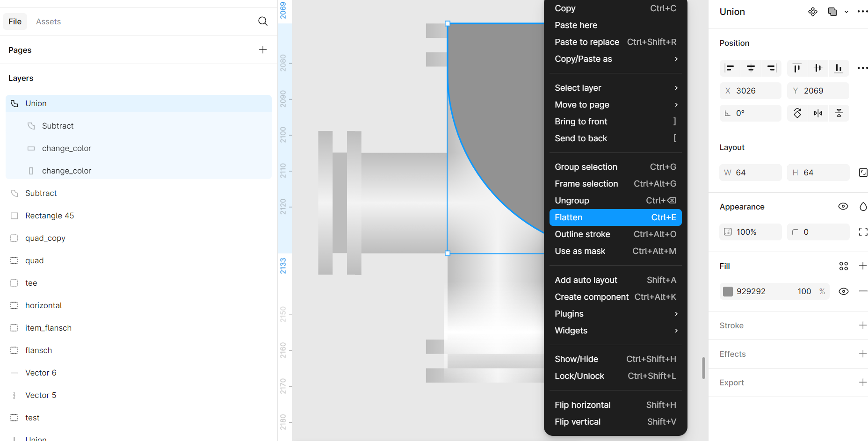Screen dimensions: 868x441
Task: Open boolean operation dropdown arrow
Action: pyautogui.click(x=846, y=12)
